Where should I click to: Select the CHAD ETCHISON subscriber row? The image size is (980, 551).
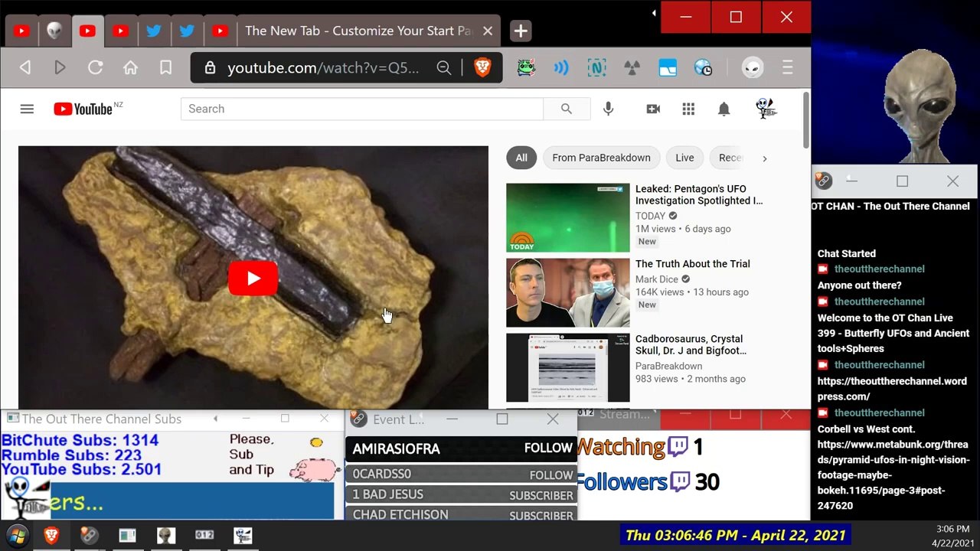point(462,514)
